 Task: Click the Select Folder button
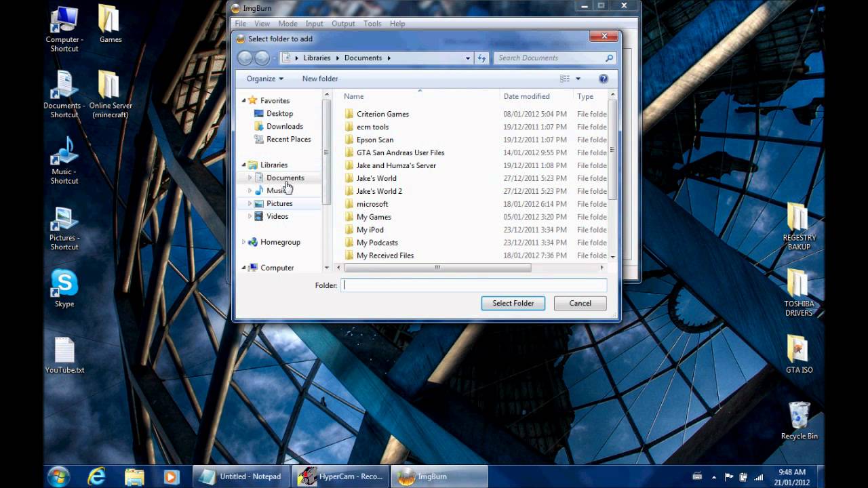pyautogui.click(x=513, y=304)
